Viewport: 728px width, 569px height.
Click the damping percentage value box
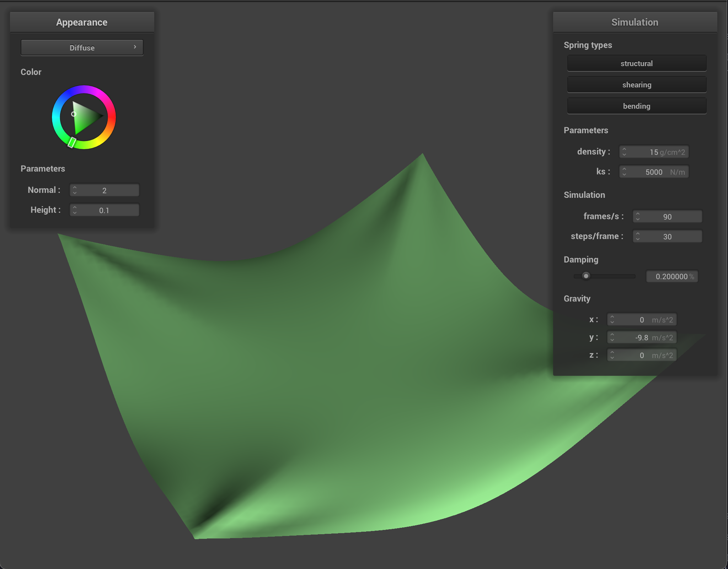672,276
